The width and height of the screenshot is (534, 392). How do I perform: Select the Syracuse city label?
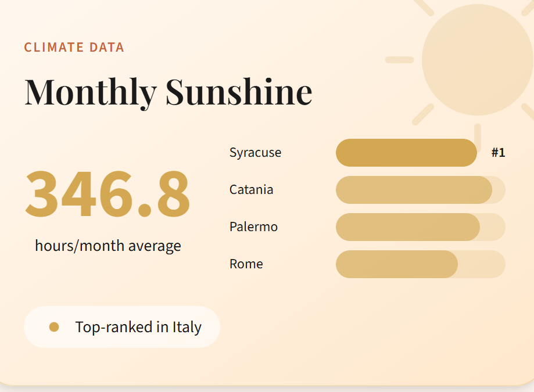click(x=255, y=153)
